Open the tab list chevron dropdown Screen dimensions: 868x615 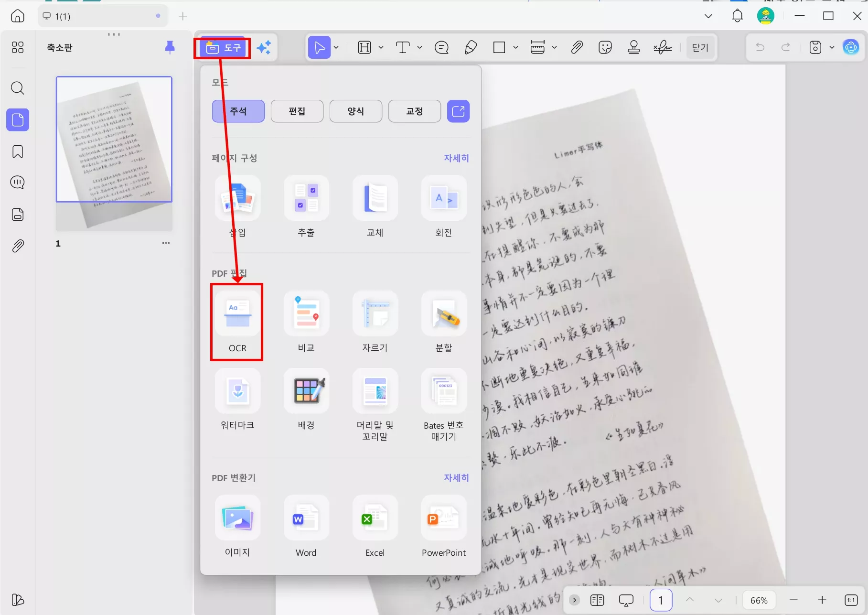708,16
